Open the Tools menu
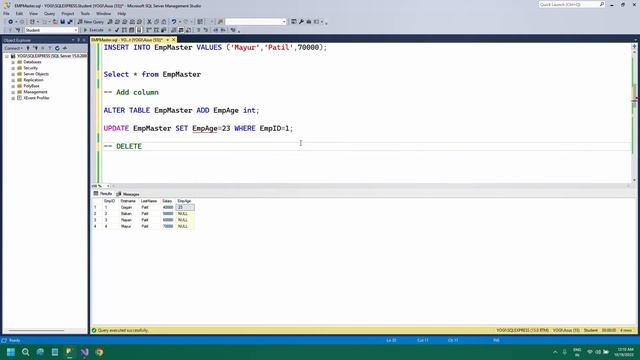The width and height of the screenshot is (640, 360). pyautogui.click(x=85, y=13)
